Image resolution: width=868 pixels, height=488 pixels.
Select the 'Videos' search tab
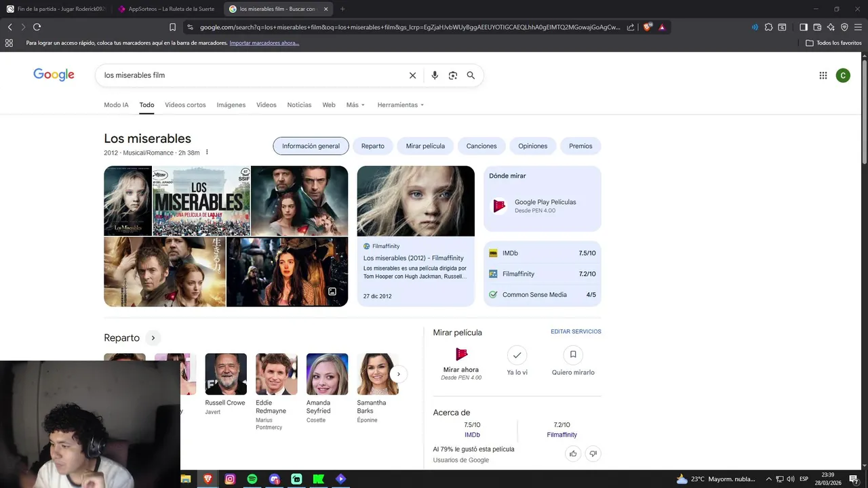click(267, 105)
